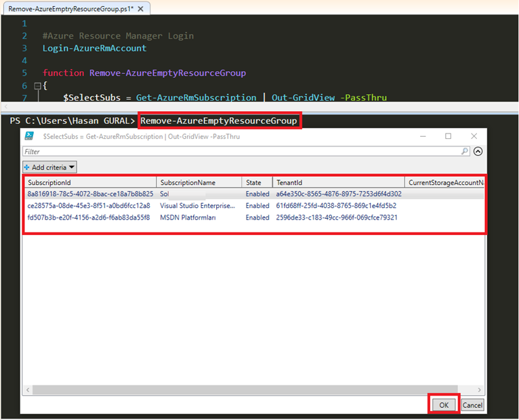Viewport: 519px width, 420px height.
Task: Click tenant ID 61fd68ff-25fd-4038-8765-869c1e4fd5b2
Action: pyautogui.click(x=336, y=205)
